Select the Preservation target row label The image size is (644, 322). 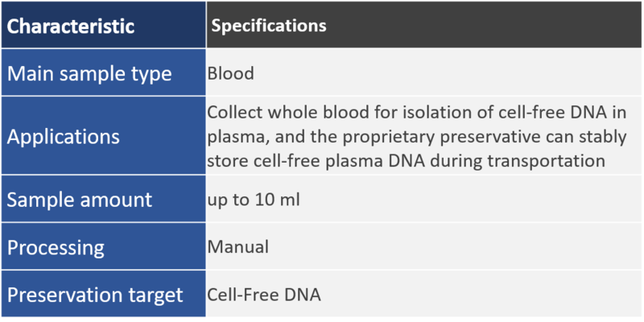pos(95,295)
